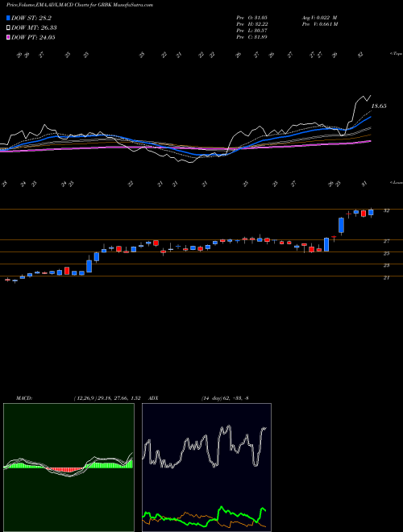Click the 'ADX' panel heading
This screenshot has width=403, height=532.
pyautogui.click(x=154, y=398)
